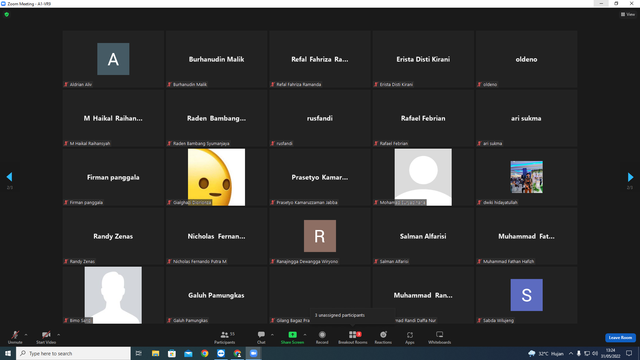
Task: Open the Breakout Rooms panel
Action: coord(353,337)
